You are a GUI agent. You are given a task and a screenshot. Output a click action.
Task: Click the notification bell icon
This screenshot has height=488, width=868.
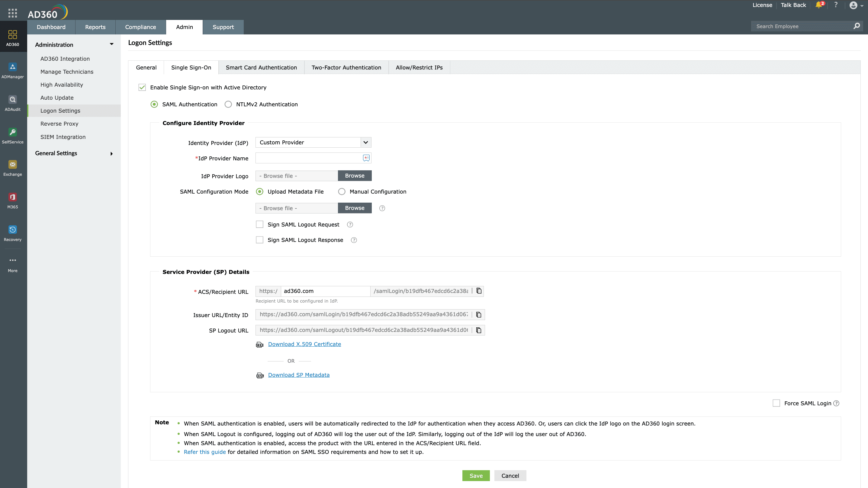(819, 5)
